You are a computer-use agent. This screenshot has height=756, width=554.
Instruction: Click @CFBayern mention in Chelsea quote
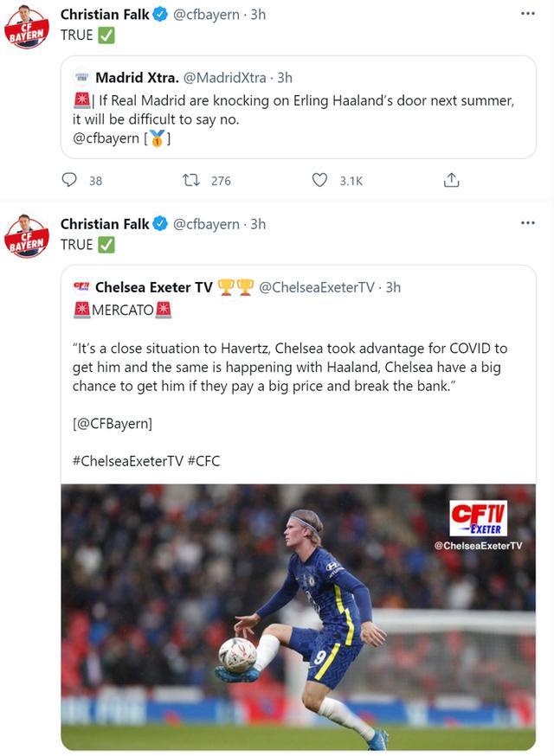tap(113, 424)
